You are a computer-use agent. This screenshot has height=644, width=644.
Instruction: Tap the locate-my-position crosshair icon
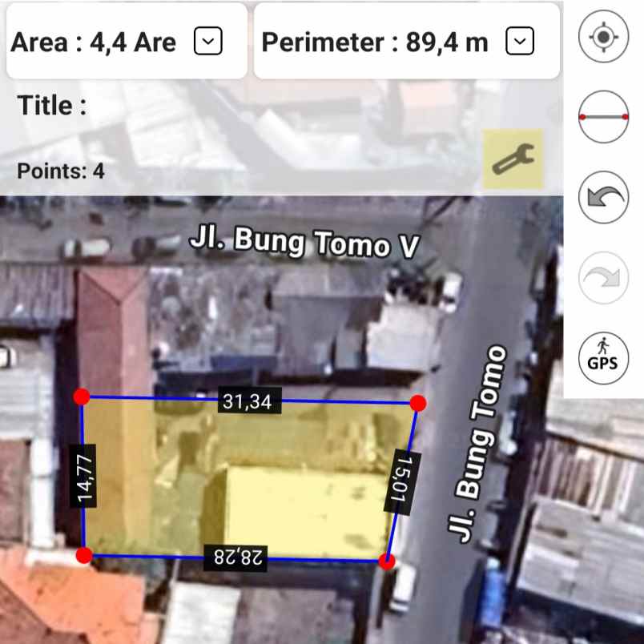click(603, 37)
